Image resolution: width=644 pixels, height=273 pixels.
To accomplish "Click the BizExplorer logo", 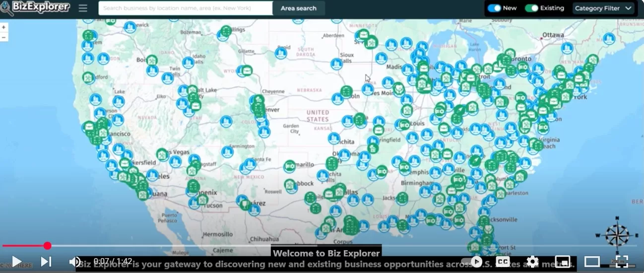I will click(35, 8).
